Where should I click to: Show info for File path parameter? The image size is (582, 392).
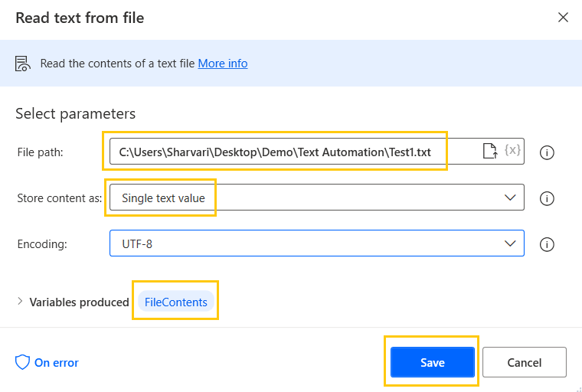coord(547,152)
